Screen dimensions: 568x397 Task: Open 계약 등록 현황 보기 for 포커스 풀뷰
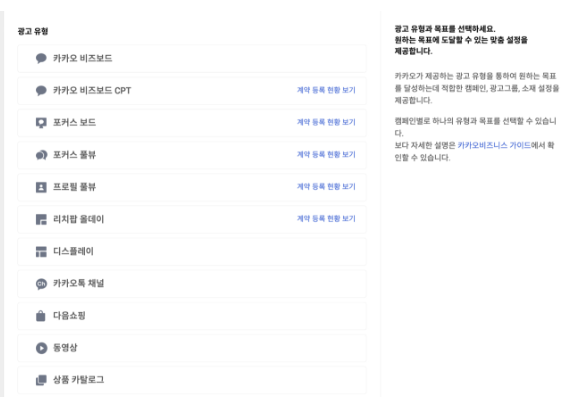click(x=326, y=155)
